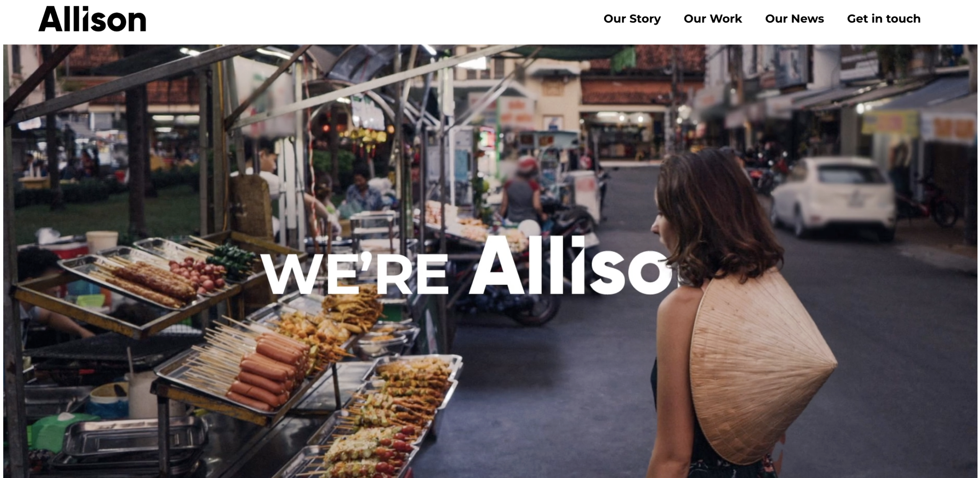Click the white bucket beside the top tray
Viewport: 980px width, 478px height.
(102, 241)
